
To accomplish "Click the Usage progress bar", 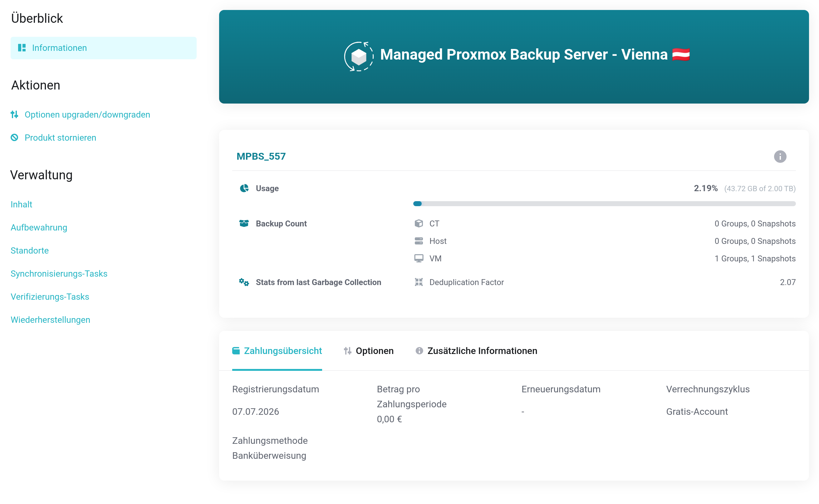I will pyautogui.click(x=605, y=204).
